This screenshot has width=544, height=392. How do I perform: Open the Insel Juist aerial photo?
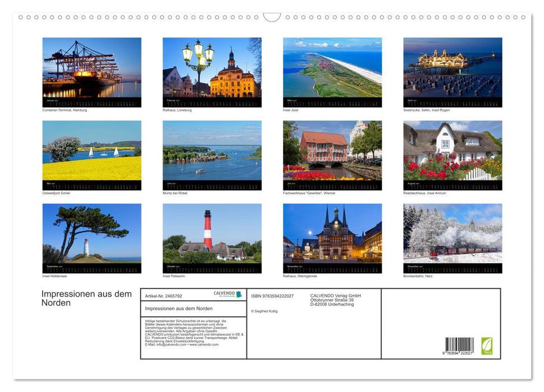click(x=332, y=67)
